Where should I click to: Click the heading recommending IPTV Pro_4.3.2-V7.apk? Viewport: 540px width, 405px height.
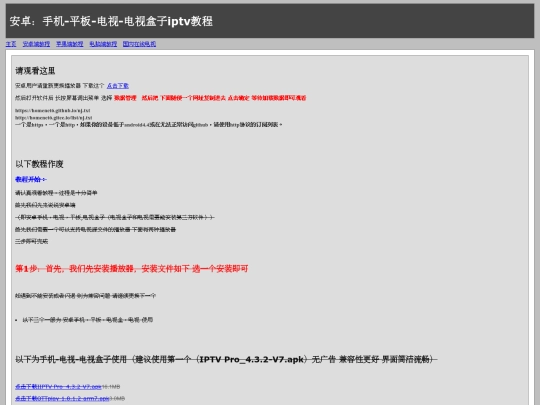coord(226,360)
